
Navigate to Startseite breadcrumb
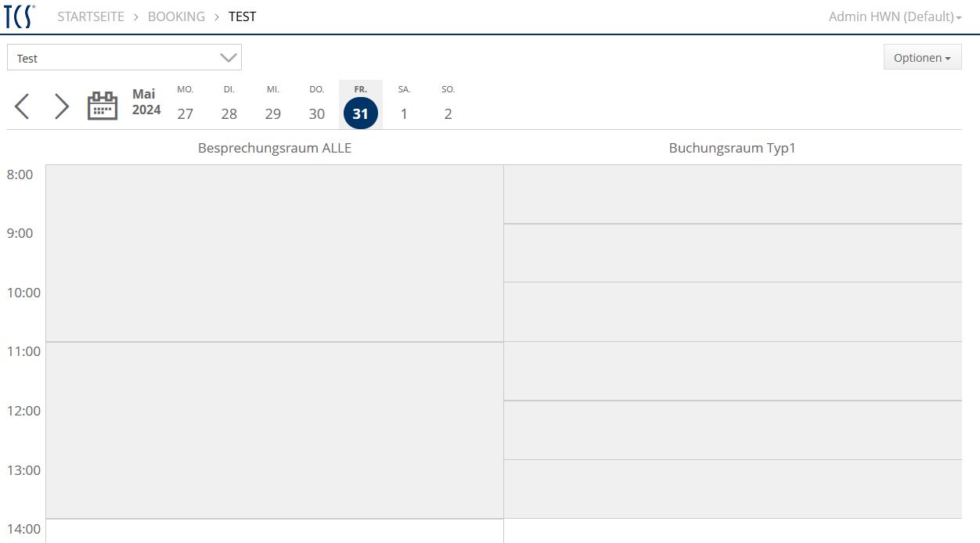click(x=91, y=16)
